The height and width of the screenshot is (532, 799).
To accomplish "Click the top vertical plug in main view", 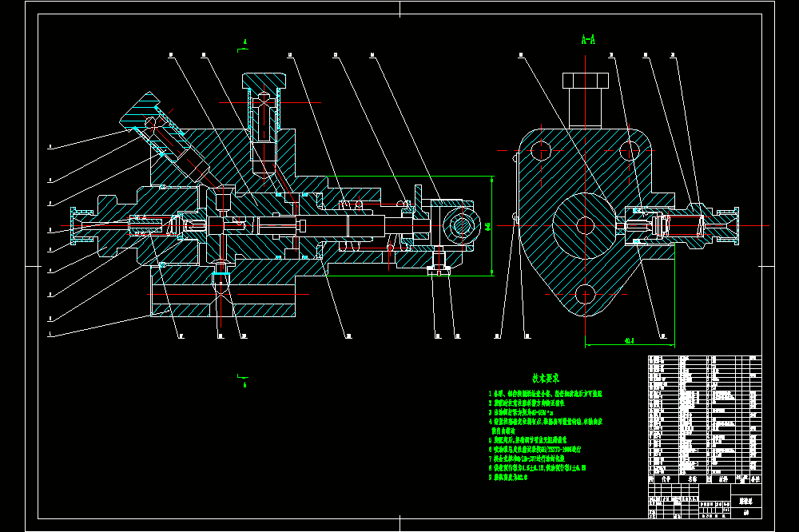I will pyautogui.click(x=264, y=108).
